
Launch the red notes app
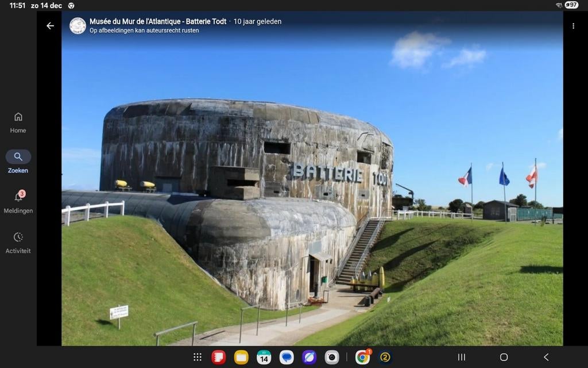[219, 357]
